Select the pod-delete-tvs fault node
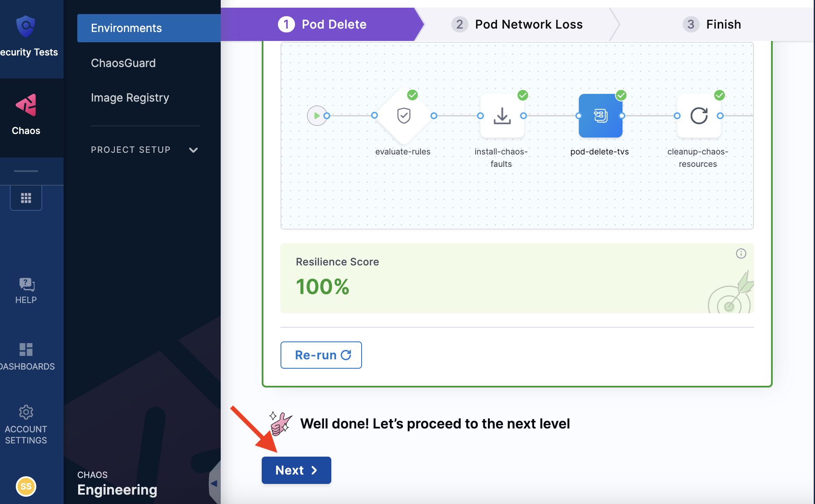Image resolution: width=815 pixels, height=504 pixels. click(x=600, y=116)
